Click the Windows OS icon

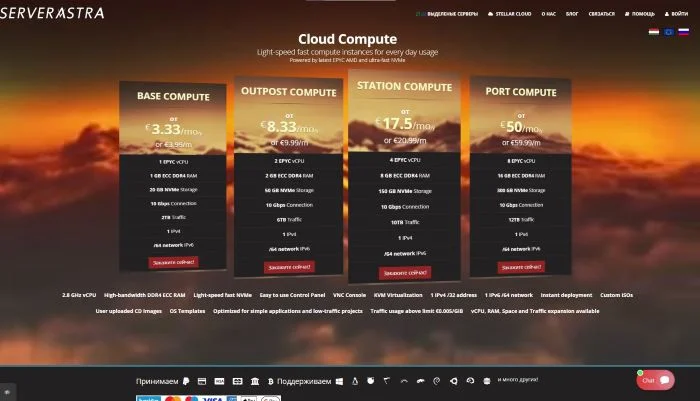tap(339, 381)
